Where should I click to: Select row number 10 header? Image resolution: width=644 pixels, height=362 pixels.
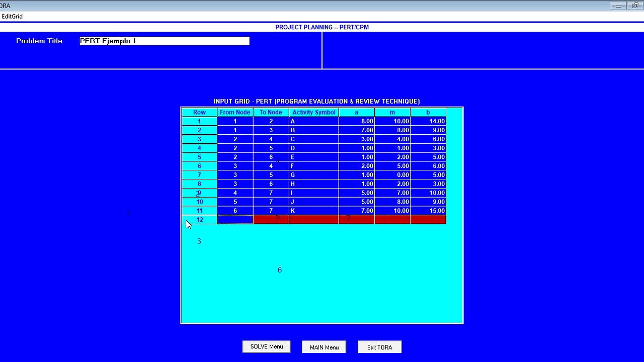point(199,202)
